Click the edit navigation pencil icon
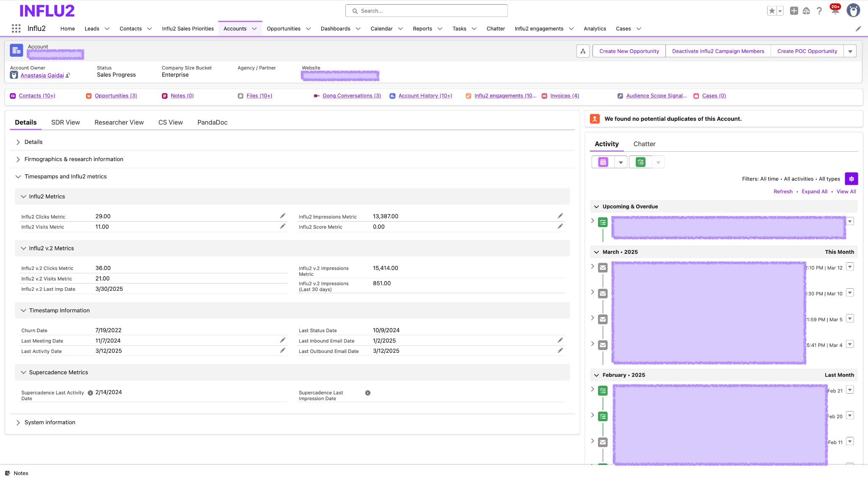The image size is (868, 481). point(858,29)
